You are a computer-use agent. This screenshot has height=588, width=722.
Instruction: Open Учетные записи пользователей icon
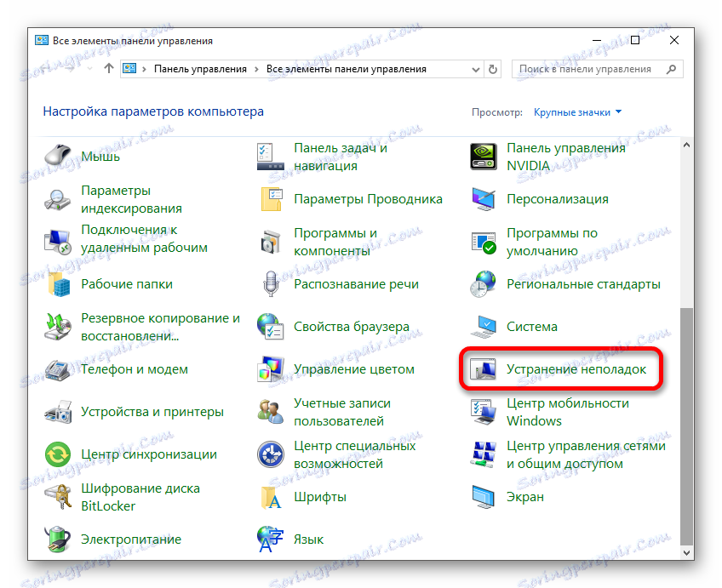tap(270, 412)
